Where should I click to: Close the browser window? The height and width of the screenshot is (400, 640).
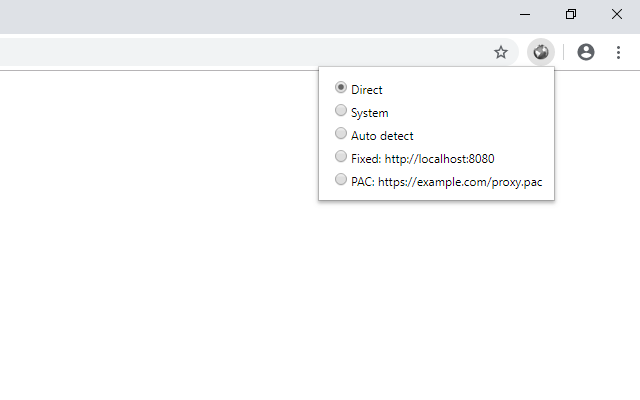point(617,14)
